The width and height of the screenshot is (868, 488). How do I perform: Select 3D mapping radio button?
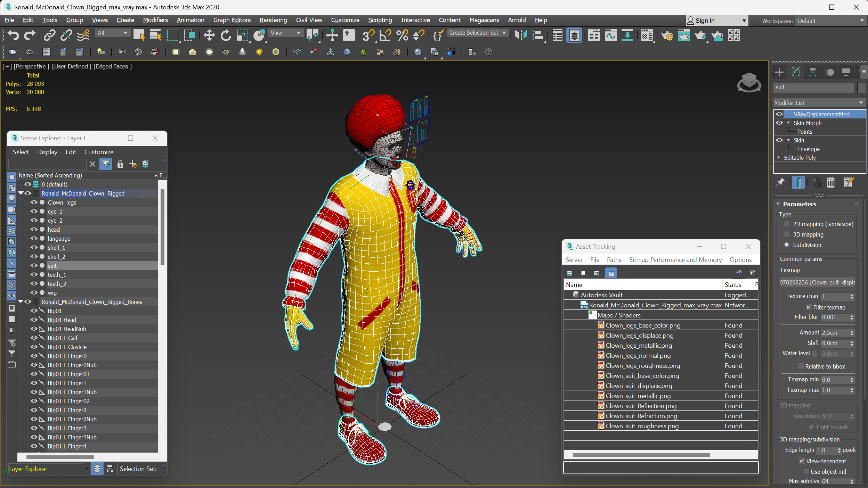tap(787, 234)
